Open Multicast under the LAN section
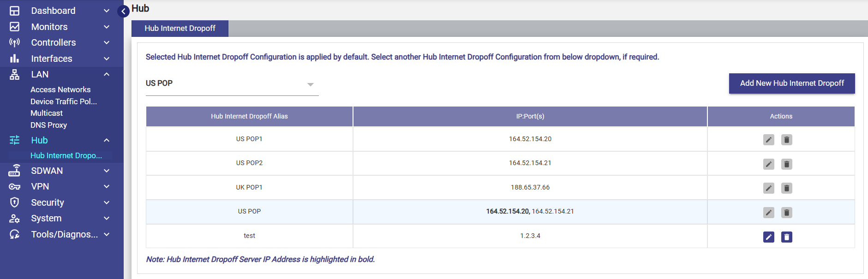Image resolution: width=868 pixels, height=279 pixels. click(47, 113)
